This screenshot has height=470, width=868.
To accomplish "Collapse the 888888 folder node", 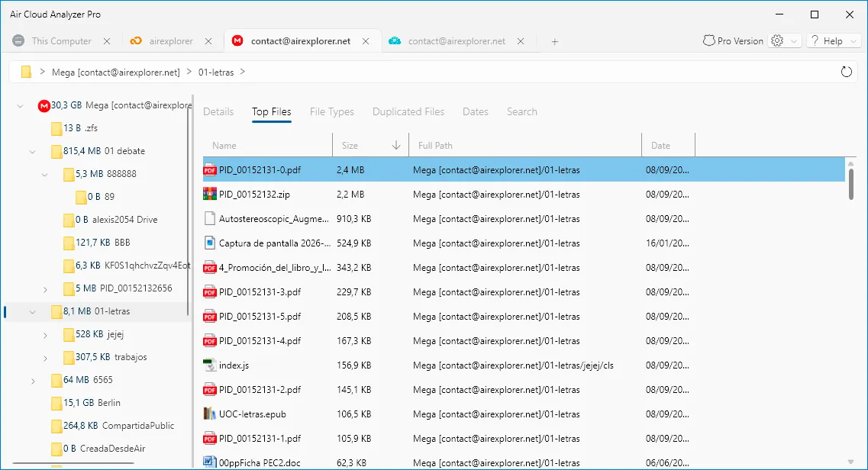I will (x=45, y=174).
